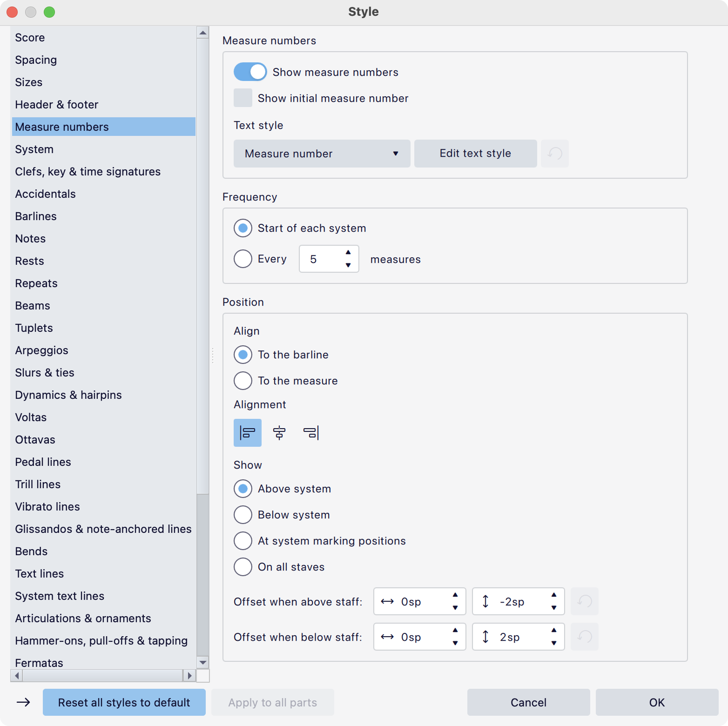Open Dynamics & hairpins style section

pos(68,395)
